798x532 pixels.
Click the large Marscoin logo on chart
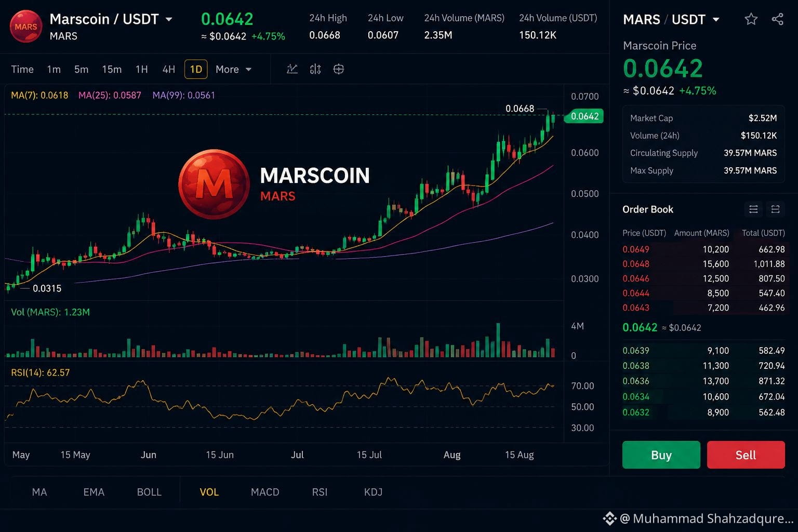click(x=214, y=184)
